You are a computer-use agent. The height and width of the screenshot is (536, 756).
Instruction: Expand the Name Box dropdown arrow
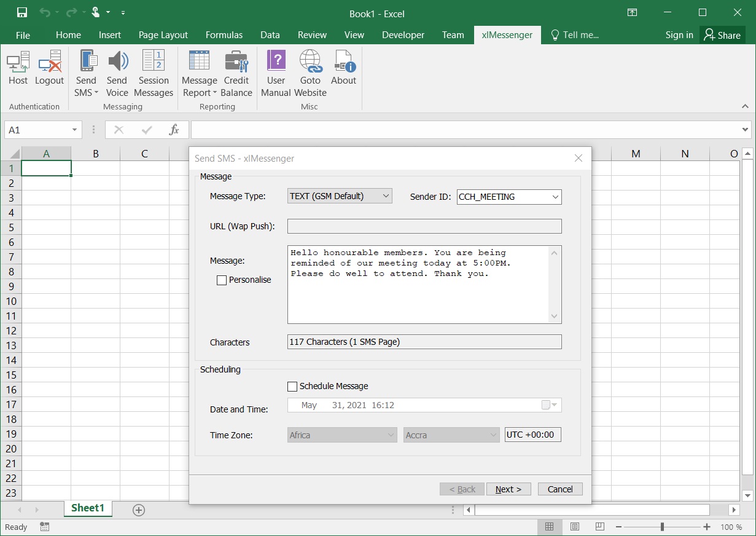[74, 130]
